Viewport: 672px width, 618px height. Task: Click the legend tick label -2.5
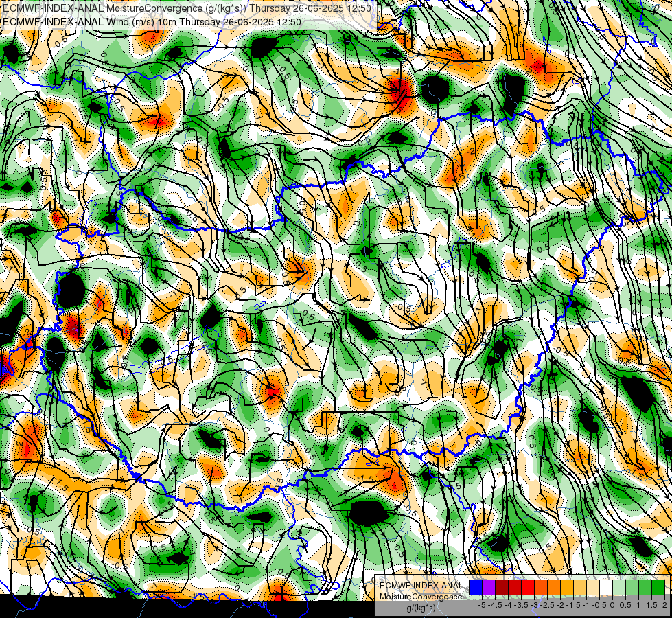[x=547, y=605]
